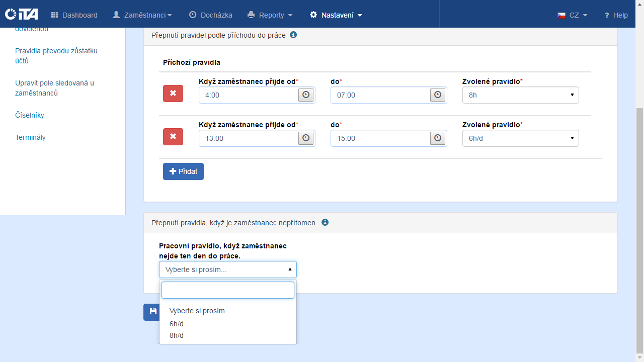Open the 8h selected rule dropdown
The width and height of the screenshot is (644, 362).
coord(520,95)
